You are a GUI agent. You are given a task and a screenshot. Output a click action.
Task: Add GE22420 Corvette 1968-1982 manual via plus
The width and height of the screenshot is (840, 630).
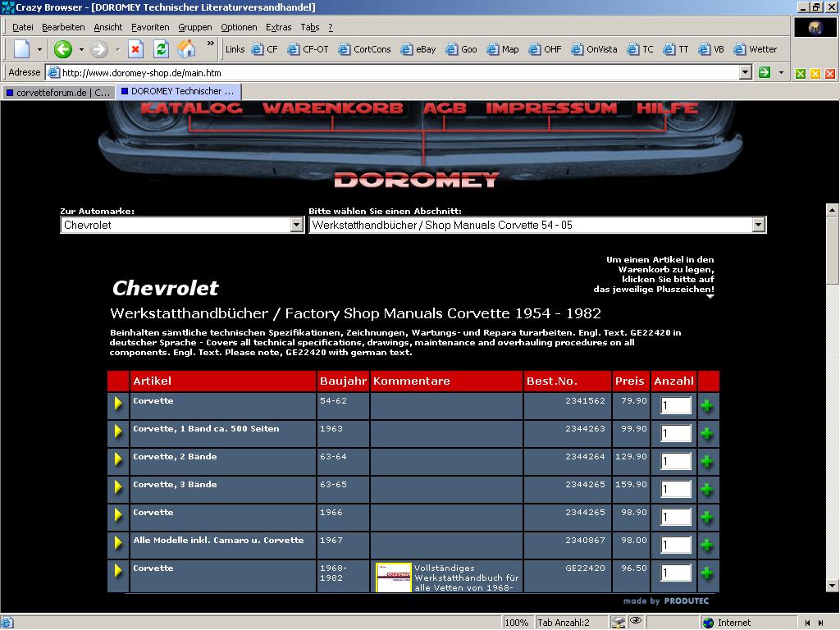[x=707, y=573]
